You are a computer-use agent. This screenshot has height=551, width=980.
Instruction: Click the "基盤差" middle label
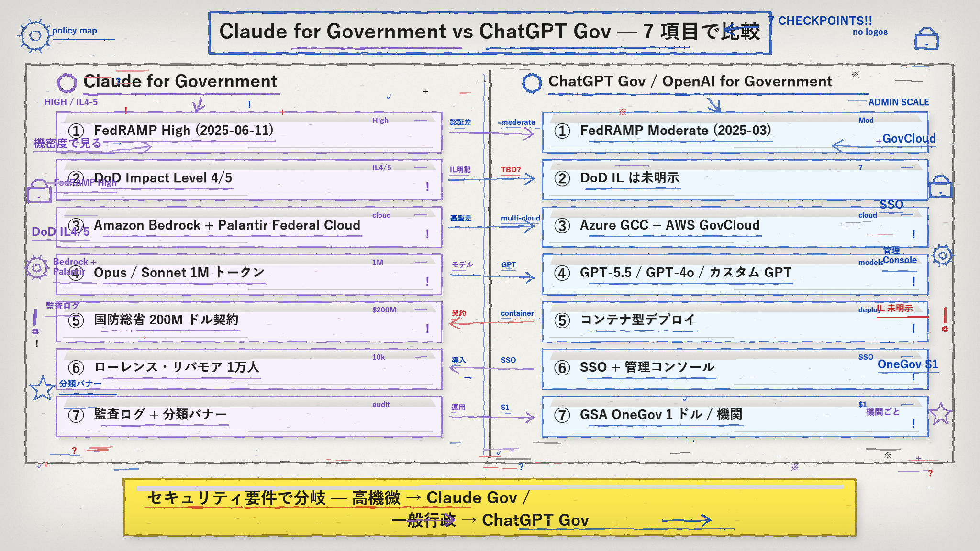[460, 218]
